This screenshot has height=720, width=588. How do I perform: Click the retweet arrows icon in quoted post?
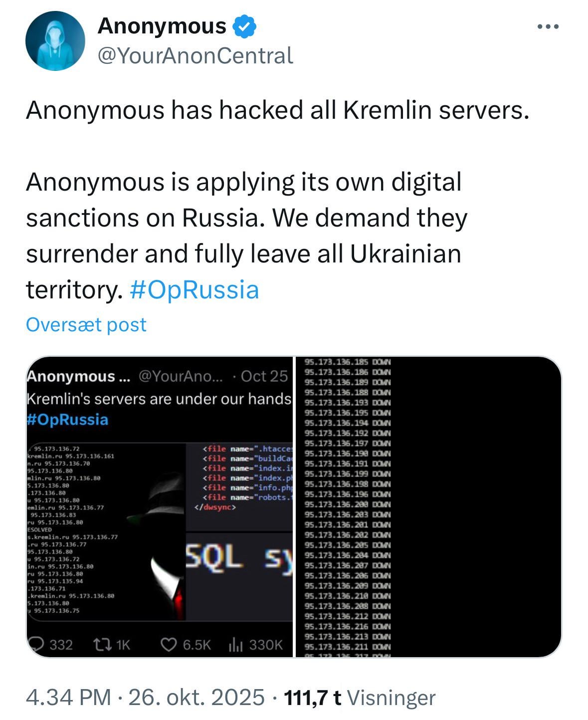click(102, 645)
